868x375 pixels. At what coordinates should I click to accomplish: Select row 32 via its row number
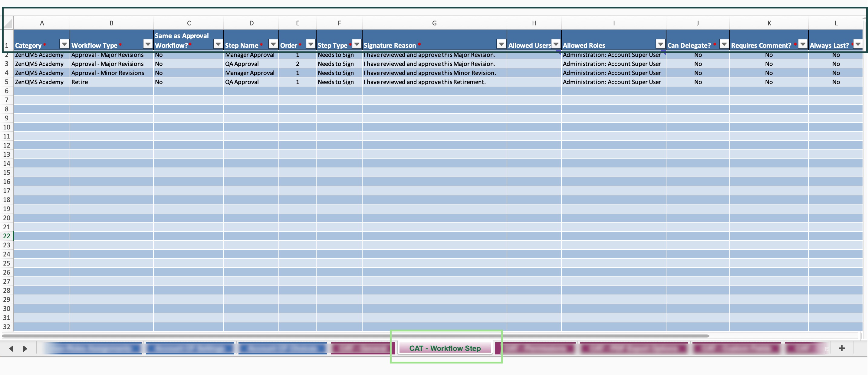tap(7, 327)
